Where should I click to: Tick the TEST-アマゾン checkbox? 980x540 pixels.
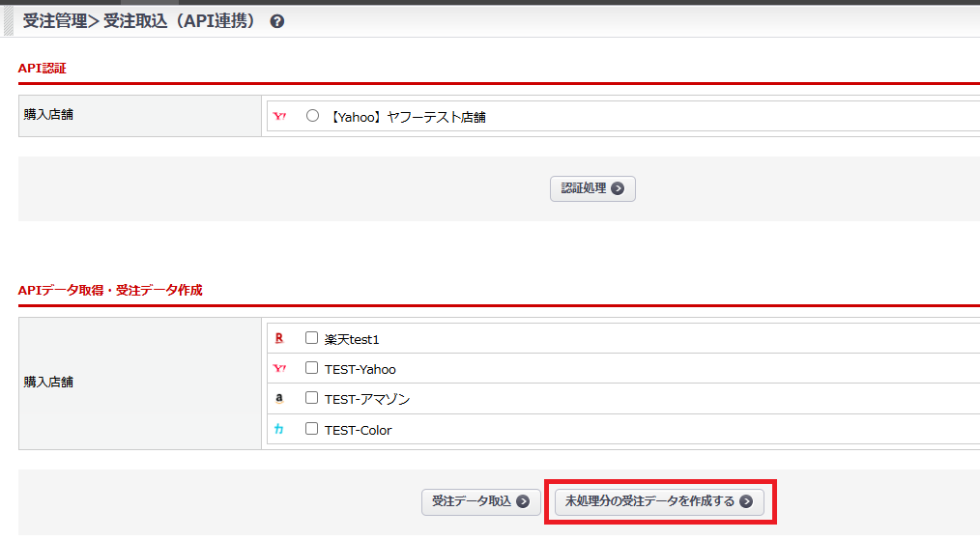pyautogui.click(x=311, y=398)
